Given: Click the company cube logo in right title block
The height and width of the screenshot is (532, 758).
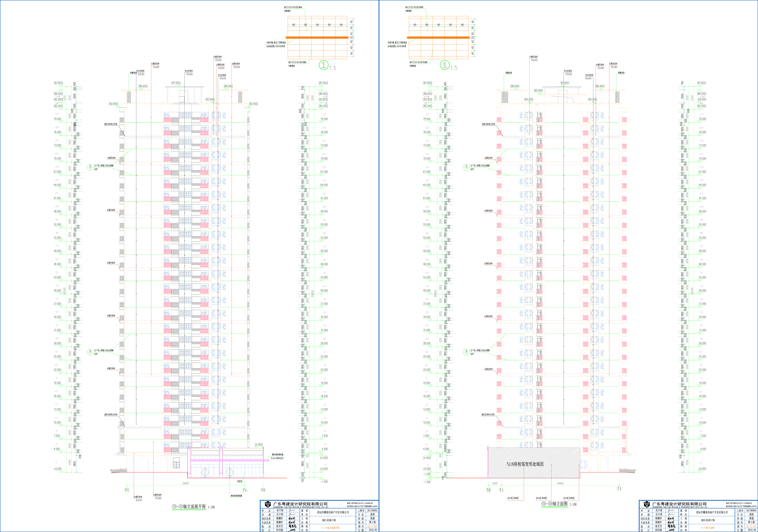Looking at the screenshot, I should (647, 504).
